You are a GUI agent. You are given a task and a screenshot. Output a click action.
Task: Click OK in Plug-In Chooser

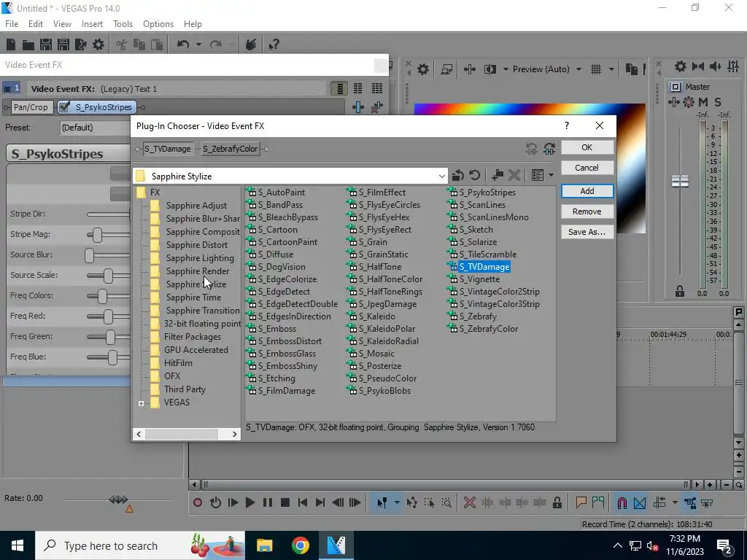click(x=587, y=147)
